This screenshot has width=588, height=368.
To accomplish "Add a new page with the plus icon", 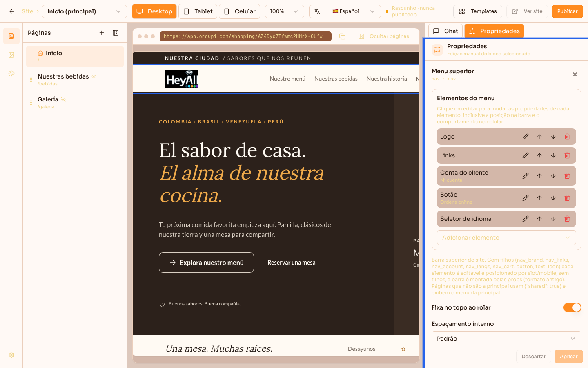I will 102,33.
